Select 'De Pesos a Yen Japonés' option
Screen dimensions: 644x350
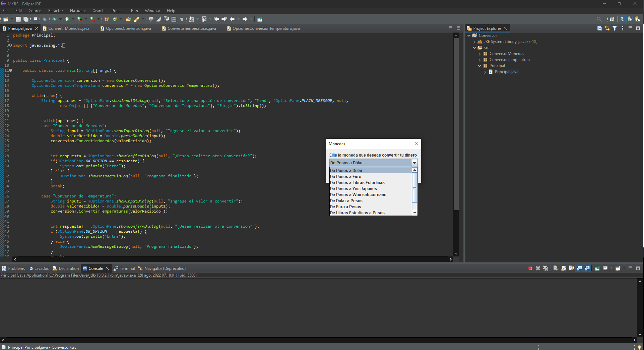point(370,189)
